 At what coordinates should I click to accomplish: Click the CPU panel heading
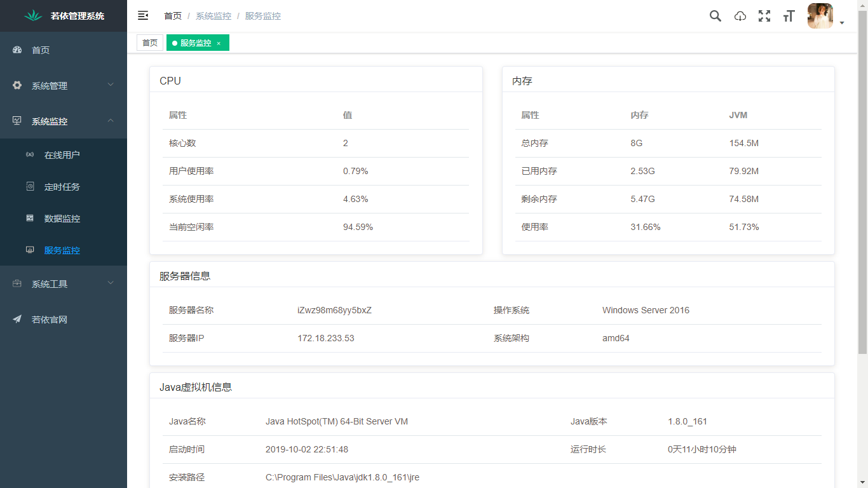[170, 81]
